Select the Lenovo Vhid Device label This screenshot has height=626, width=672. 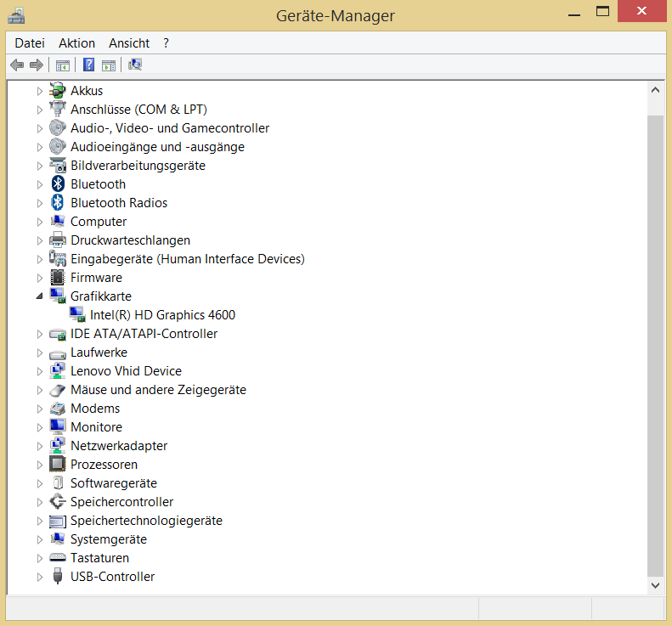pos(126,371)
